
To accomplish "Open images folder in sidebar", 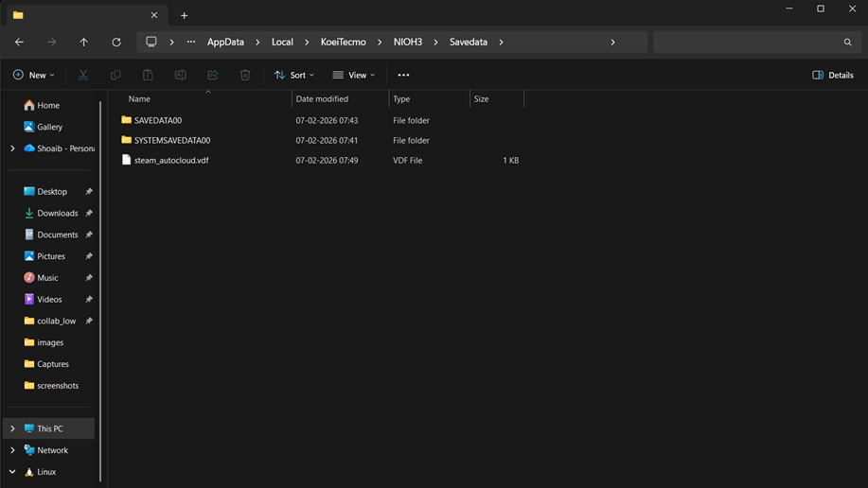I will tap(48, 342).
